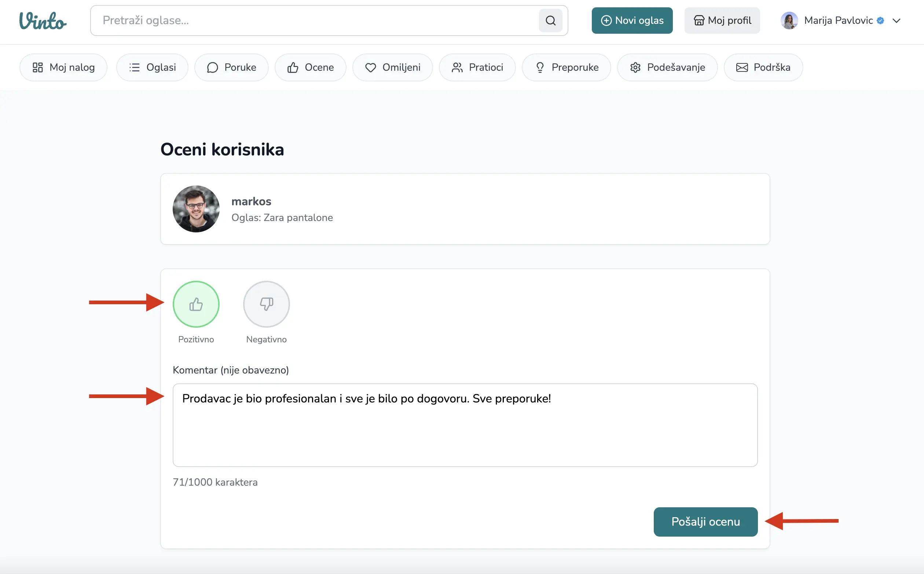Click the Novi oglas button
This screenshot has height=574, width=924.
point(632,21)
